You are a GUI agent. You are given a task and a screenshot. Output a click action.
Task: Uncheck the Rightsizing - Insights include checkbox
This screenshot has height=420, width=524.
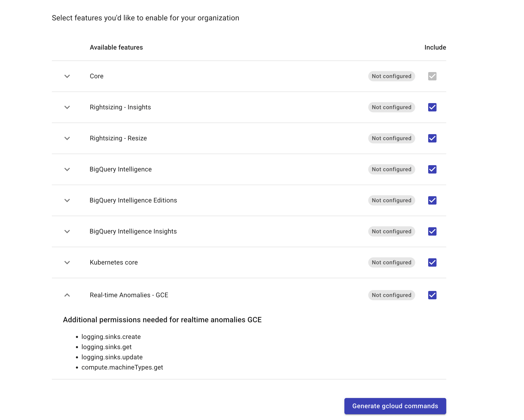tap(432, 107)
